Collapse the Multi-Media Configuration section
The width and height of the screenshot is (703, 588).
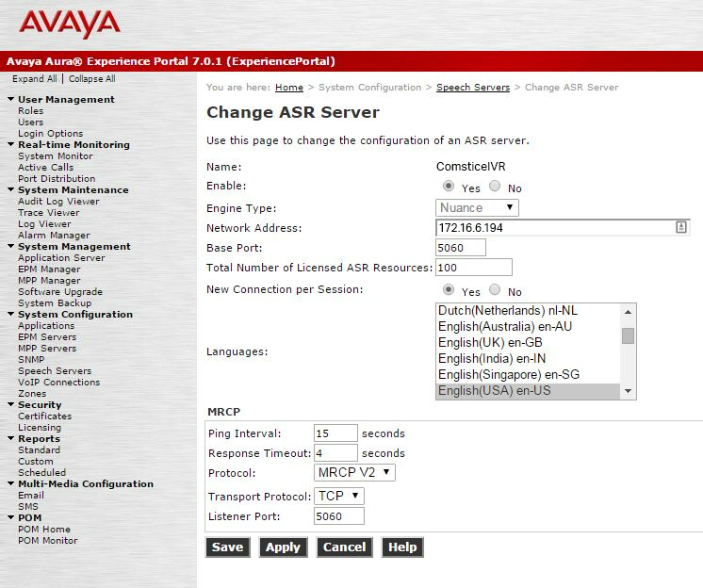coord(10,483)
